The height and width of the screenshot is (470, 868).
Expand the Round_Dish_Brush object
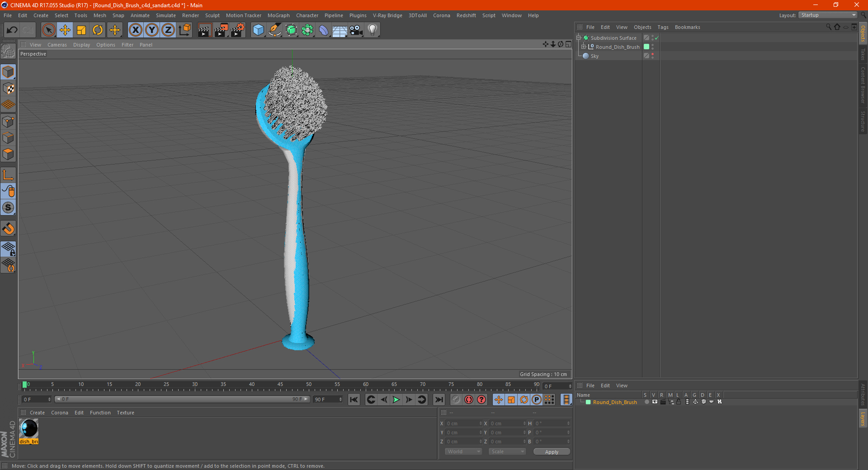click(x=583, y=47)
